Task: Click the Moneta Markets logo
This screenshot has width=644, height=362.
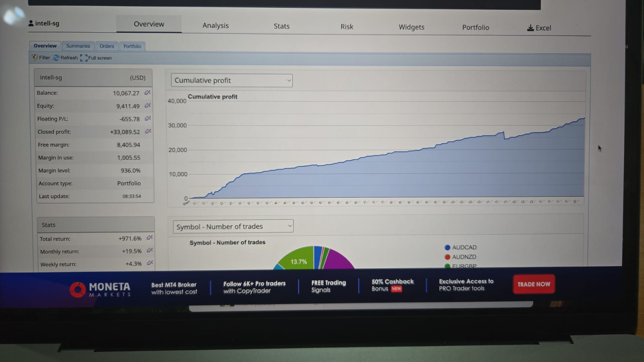Action: (x=100, y=289)
